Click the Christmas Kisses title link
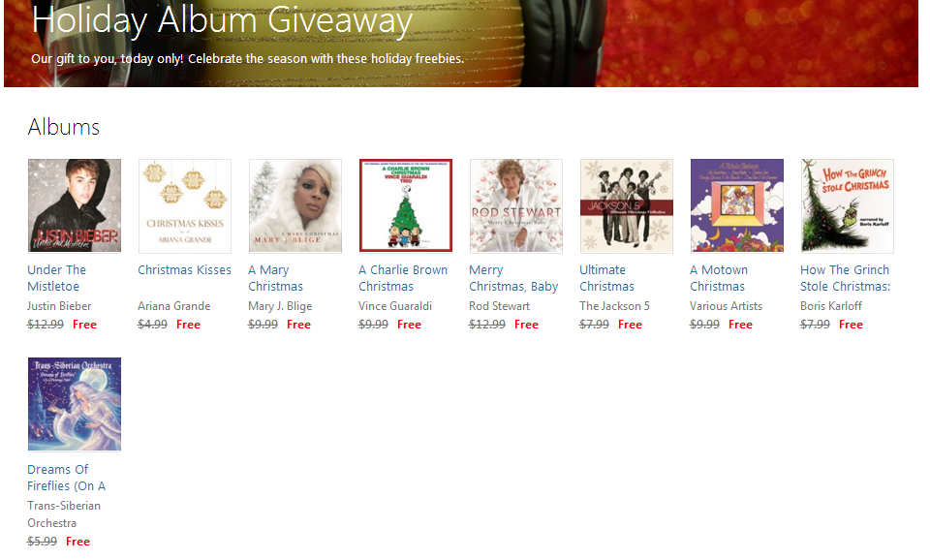This screenshot has width=930, height=560. 184,270
